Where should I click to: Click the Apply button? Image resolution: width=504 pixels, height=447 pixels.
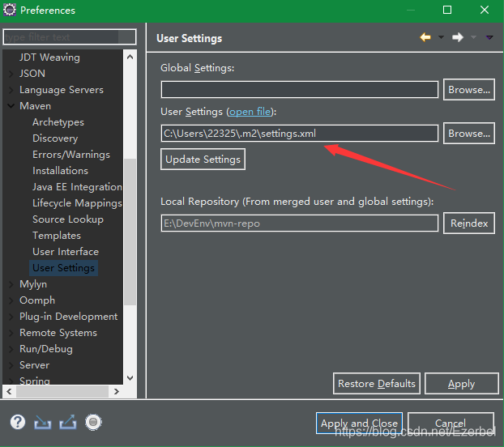[x=462, y=383]
